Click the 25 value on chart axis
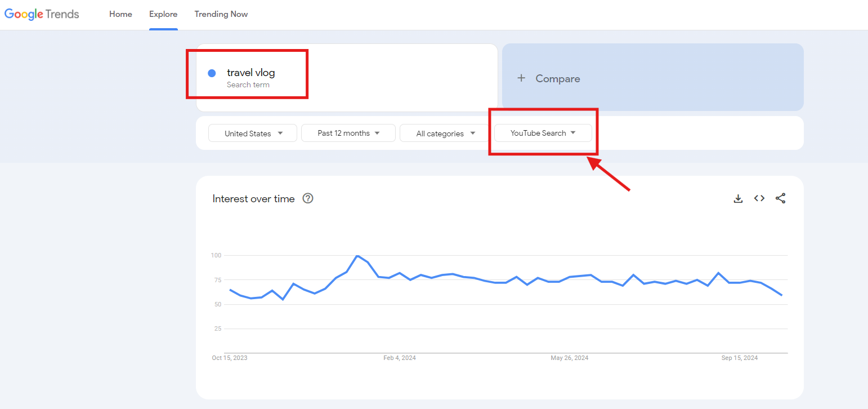The width and height of the screenshot is (868, 409). [x=218, y=328]
